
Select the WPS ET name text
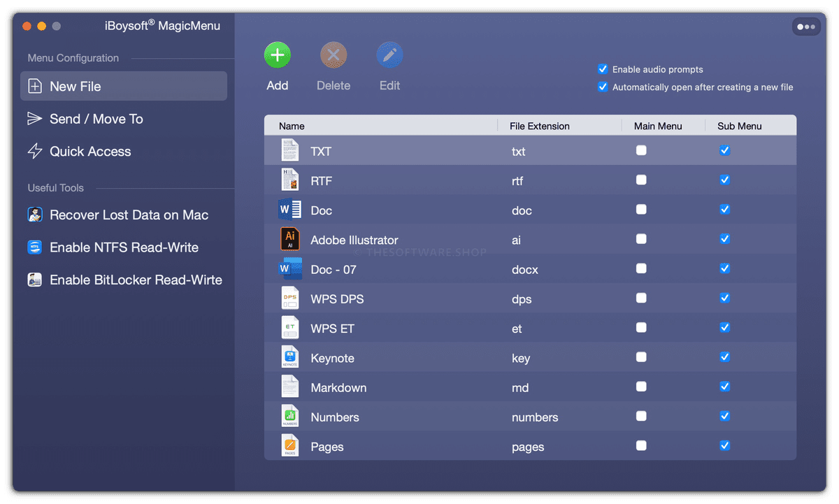pos(332,329)
